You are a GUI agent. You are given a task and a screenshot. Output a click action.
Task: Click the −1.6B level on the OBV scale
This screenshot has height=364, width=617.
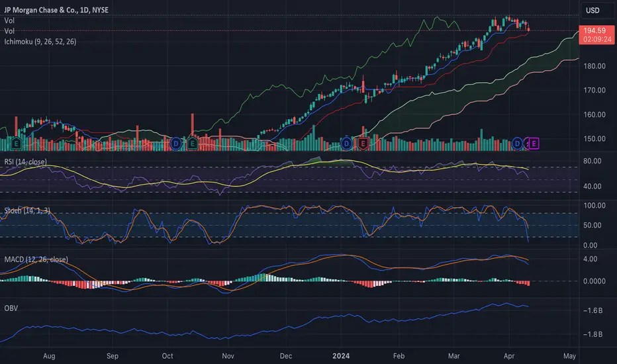(593, 310)
